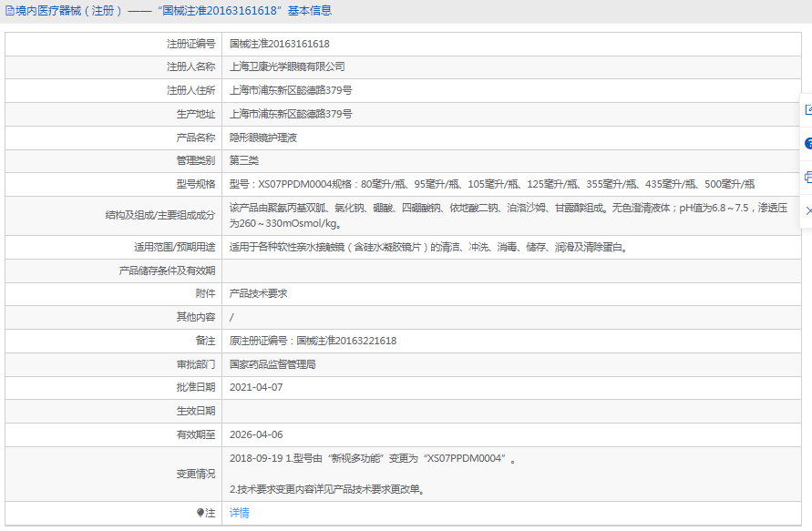The width and height of the screenshot is (812, 531).
Task: Click the 批准日期 label
Action: 196,387
